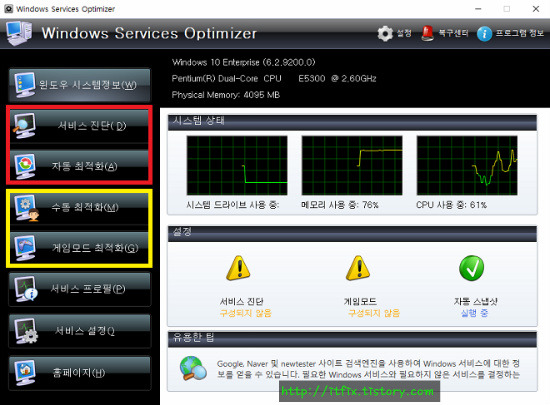The width and height of the screenshot is (550, 405).
Task: Click the 유용한 팁 section header
Action: [x=352, y=339]
